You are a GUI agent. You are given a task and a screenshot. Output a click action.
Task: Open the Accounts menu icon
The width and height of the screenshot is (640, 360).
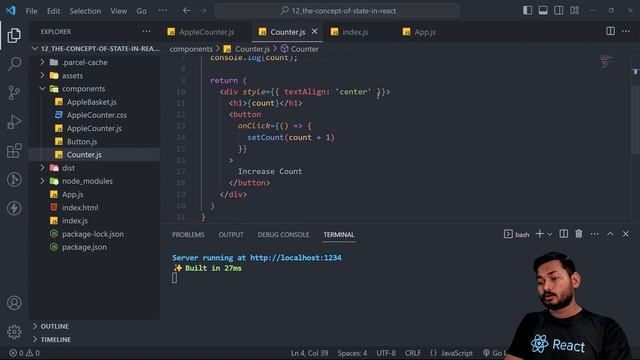click(x=14, y=303)
